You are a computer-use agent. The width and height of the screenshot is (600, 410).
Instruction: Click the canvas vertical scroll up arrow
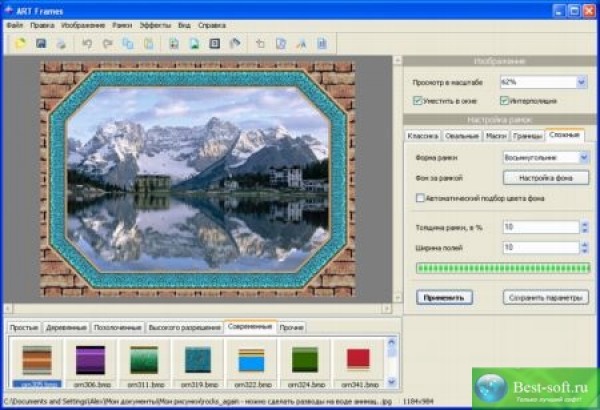tap(398, 60)
